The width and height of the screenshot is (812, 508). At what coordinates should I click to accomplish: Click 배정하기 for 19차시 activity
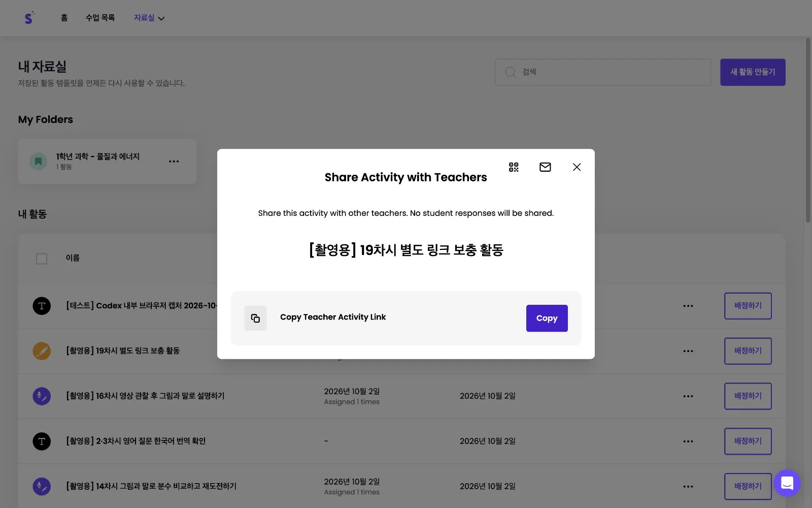748,351
